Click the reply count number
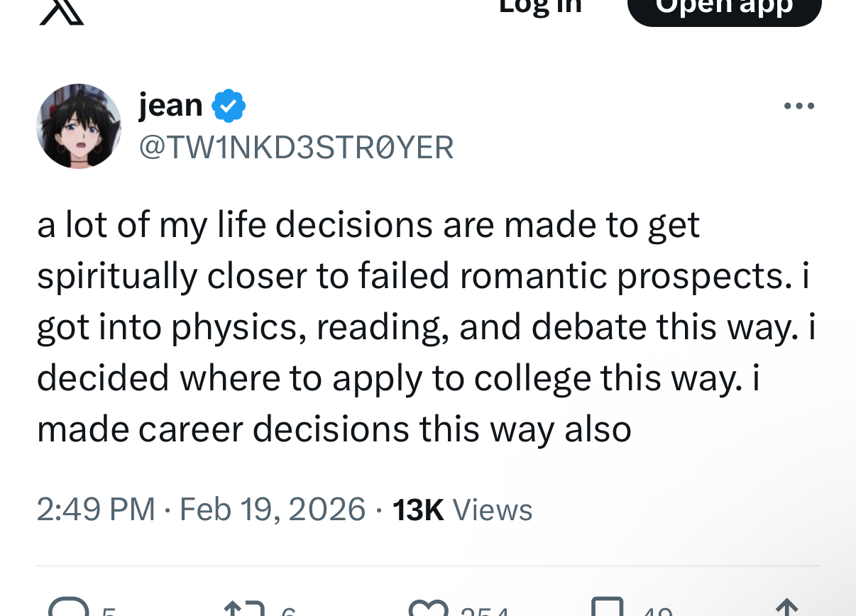Viewport: 856px width, 616px height. coord(108,612)
